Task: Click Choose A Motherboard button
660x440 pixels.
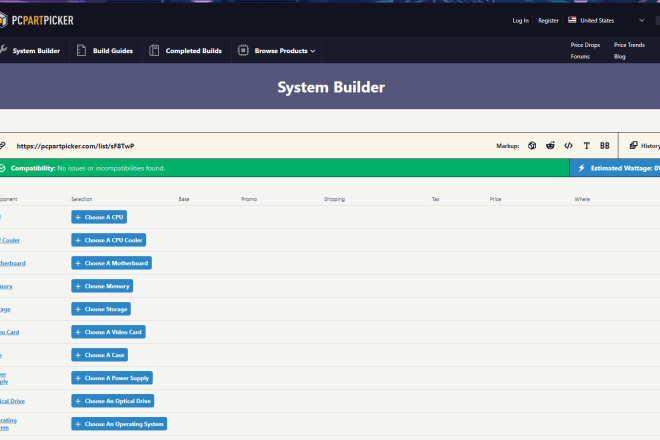Action: (112, 263)
